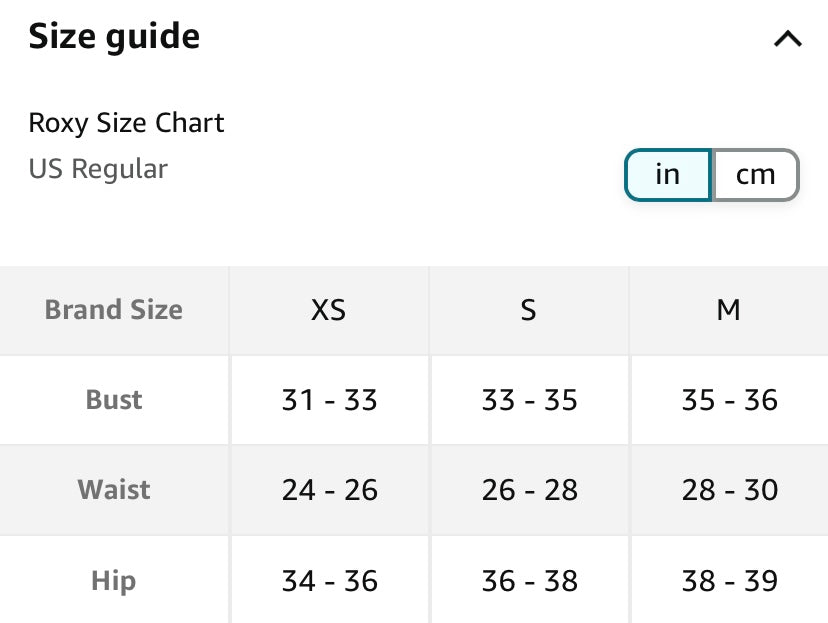Click the Bust row label
Screen dimensions: 828x623
click(x=114, y=400)
